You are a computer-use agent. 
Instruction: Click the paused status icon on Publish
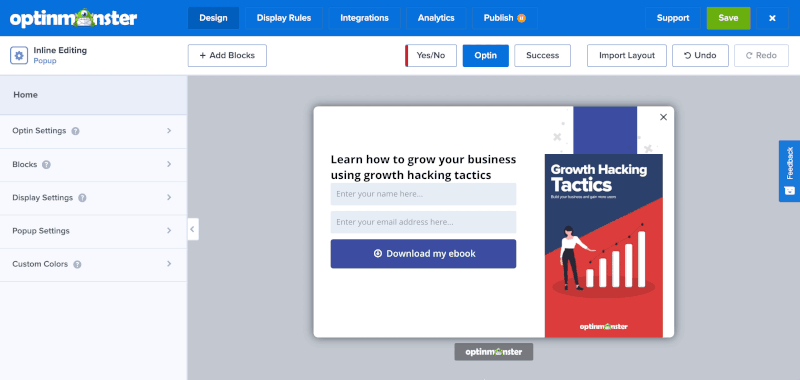click(x=521, y=18)
